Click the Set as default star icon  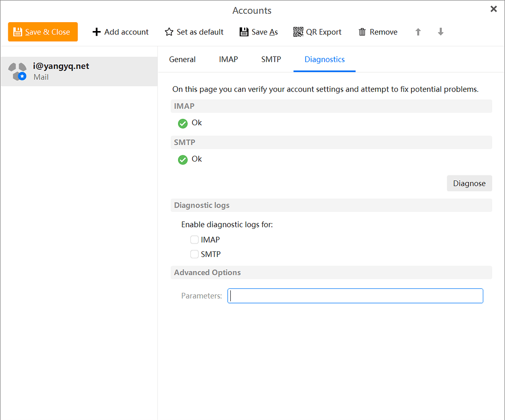point(168,32)
